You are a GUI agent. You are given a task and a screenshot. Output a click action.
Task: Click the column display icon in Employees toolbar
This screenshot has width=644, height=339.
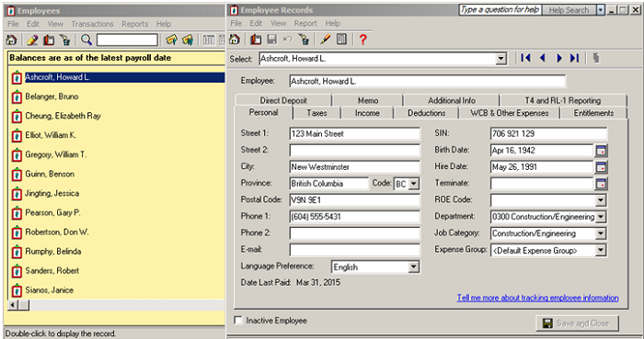click(209, 40)
